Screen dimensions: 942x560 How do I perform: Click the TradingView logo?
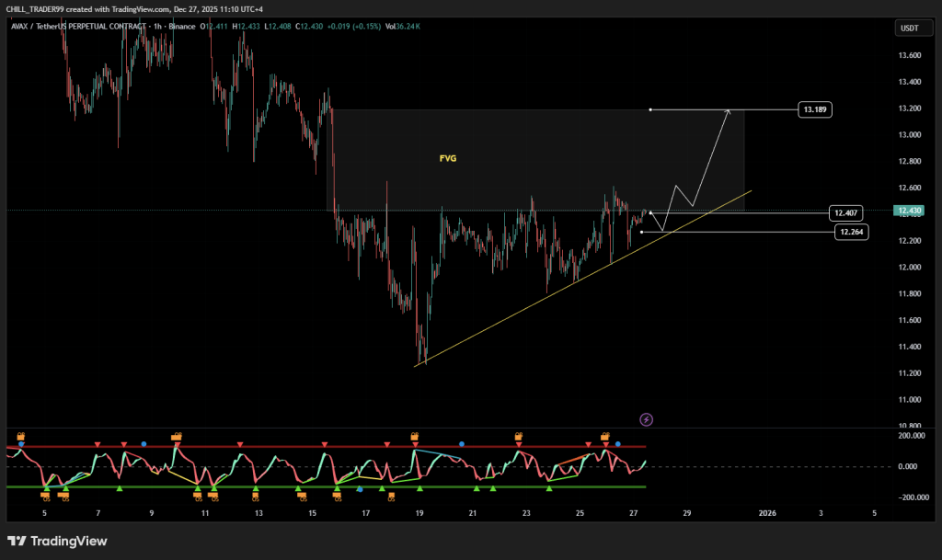55,541
